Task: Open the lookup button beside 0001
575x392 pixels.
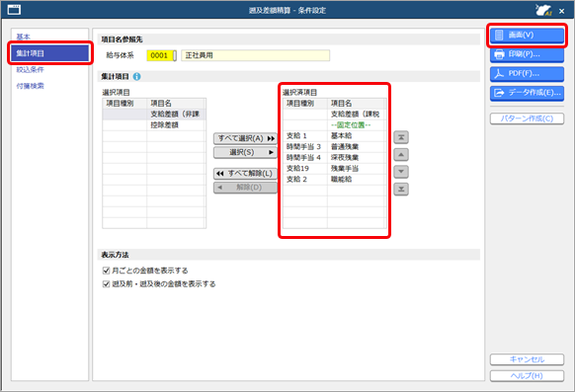Action: tap(175, 55)
